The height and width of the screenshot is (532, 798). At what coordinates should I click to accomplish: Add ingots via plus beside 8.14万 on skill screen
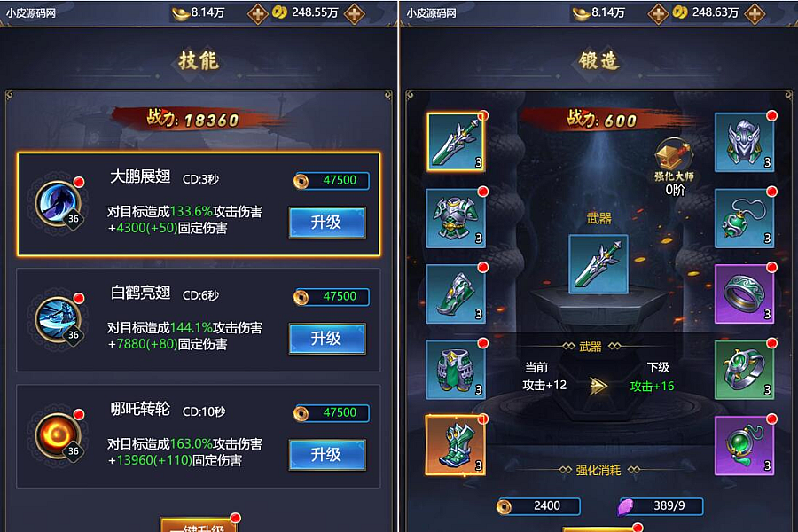point(258,13)
